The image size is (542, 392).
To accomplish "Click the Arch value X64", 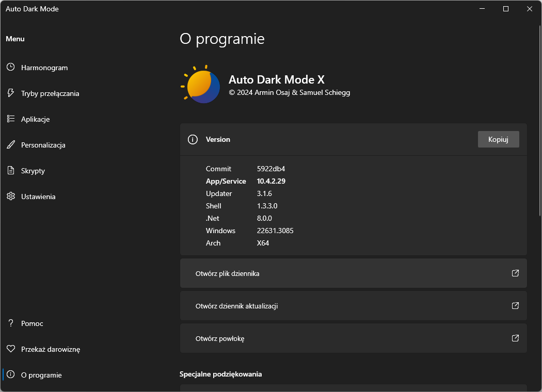I will (x=263, y=243).
